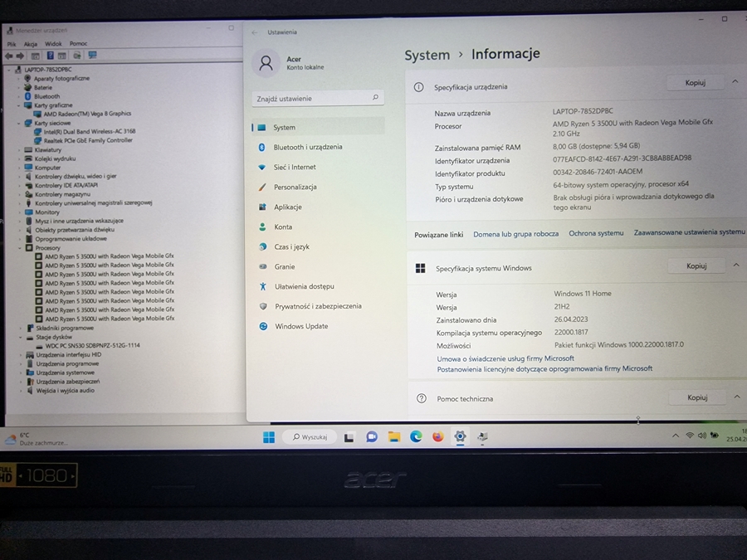This screenshot has width=747, height=560.
Task: Collapse the Karty graficzne tree node
Action: click(x=19, y=105)
